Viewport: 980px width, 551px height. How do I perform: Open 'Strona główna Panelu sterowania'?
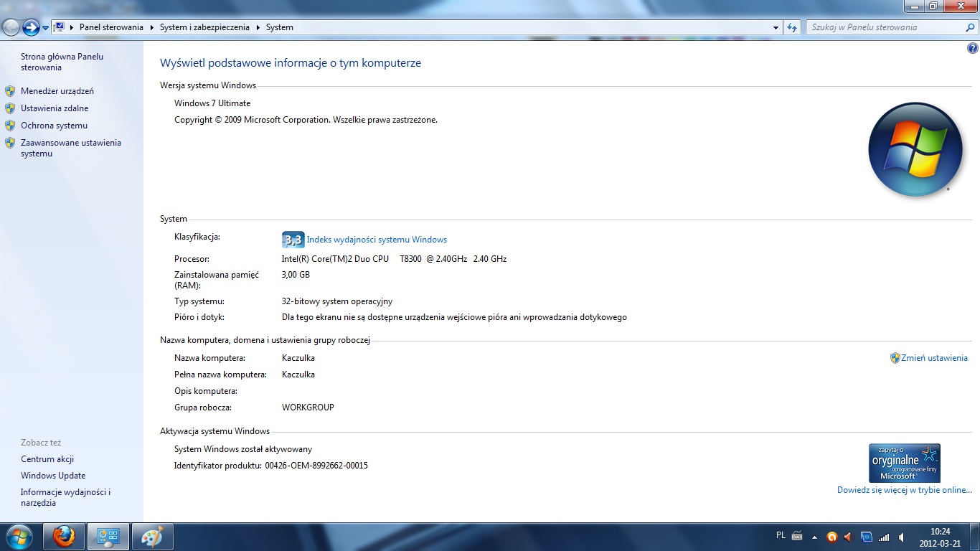click(x=62, y=62)
